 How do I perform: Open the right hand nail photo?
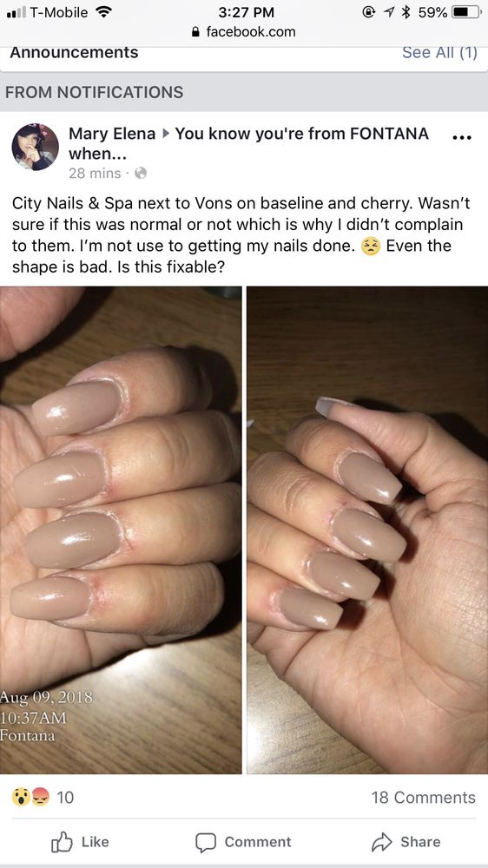tap(367, 529)
